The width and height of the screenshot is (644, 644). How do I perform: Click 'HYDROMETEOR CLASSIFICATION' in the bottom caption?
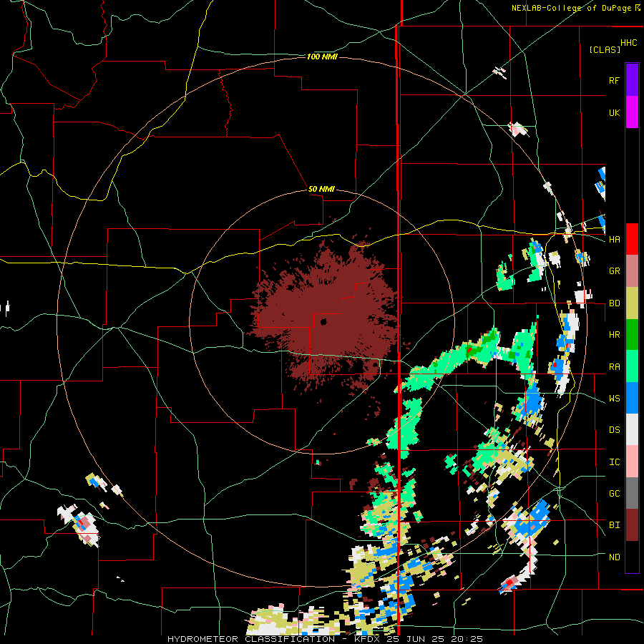pyautogui.click(x=251, y=639)
